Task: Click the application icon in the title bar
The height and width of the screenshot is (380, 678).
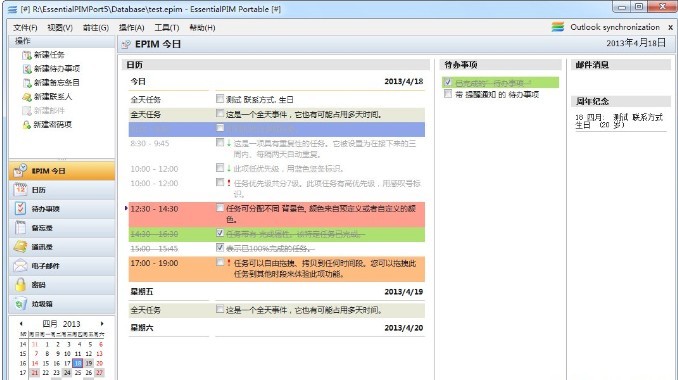Action: (13, 9)
